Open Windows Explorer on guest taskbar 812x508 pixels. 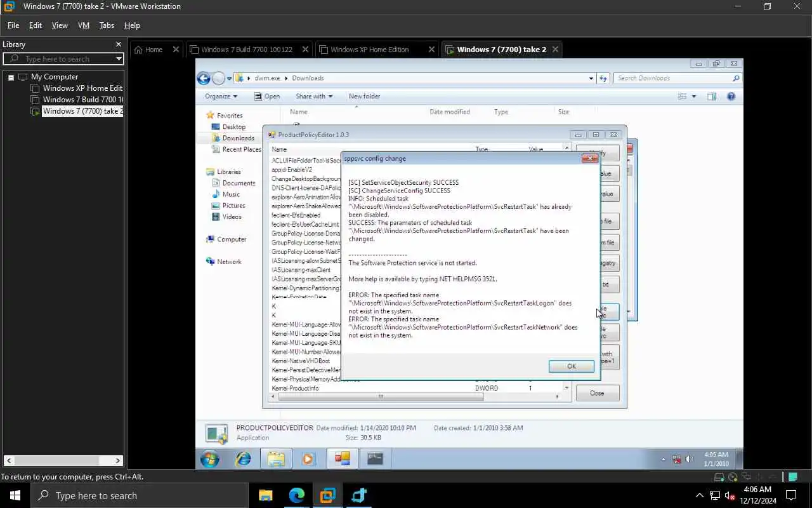276,458
